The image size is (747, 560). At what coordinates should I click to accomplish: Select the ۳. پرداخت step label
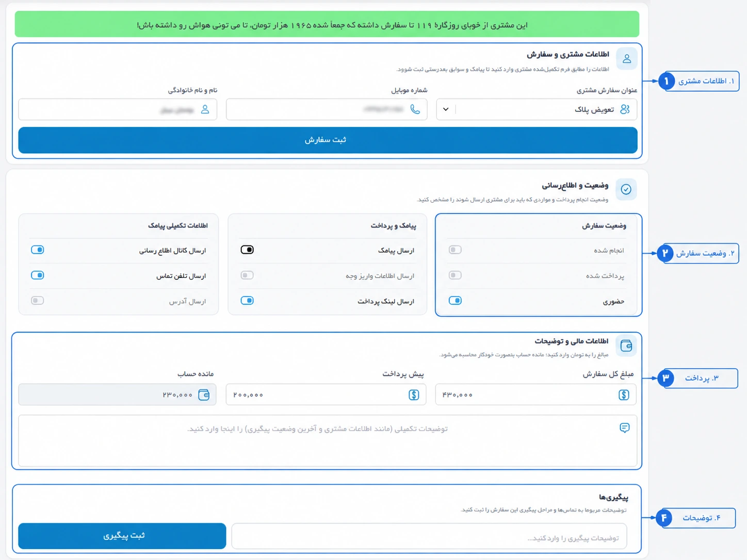pos(700,378)
